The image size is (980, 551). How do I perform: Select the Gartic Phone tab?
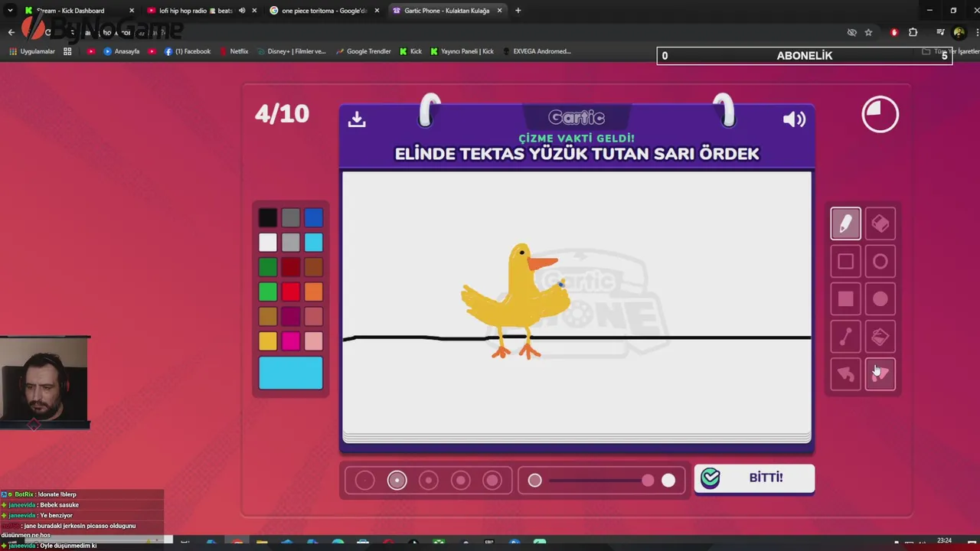coord(447,11)
